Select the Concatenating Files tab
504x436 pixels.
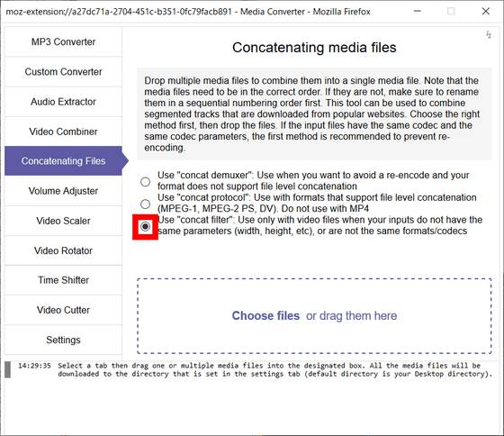point(63,161)
